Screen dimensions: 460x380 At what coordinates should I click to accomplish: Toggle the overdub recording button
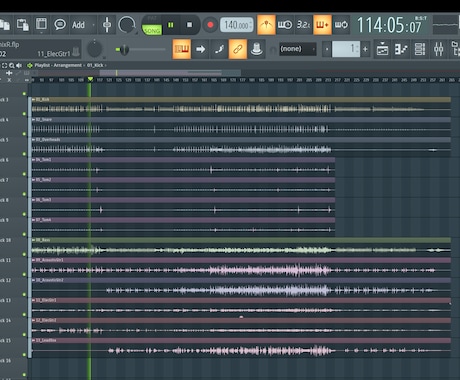tap(322, 25)
